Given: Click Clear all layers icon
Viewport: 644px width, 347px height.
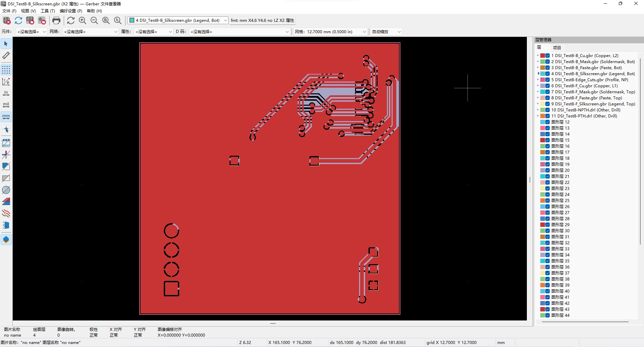Looking at the screenshot, I should [6, 20].
